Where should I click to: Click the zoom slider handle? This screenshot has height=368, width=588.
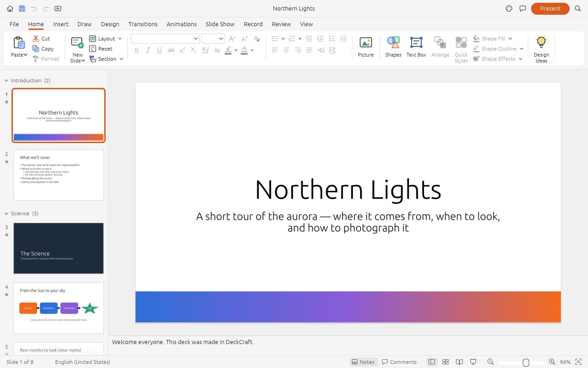point(526,362)
